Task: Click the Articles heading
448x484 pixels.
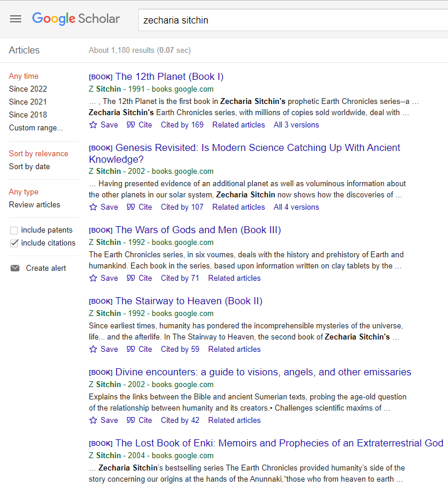Action: coord(24,50)
